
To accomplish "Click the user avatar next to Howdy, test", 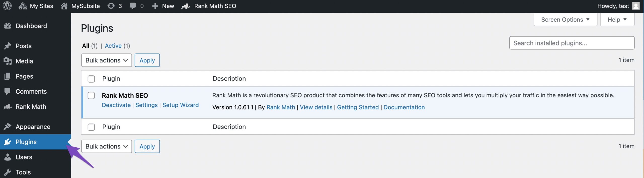I will 636,6.
